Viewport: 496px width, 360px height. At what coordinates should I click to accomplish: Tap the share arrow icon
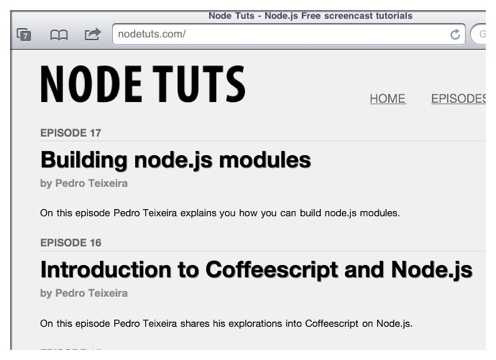pyautogui.click(x=93, y=34)
